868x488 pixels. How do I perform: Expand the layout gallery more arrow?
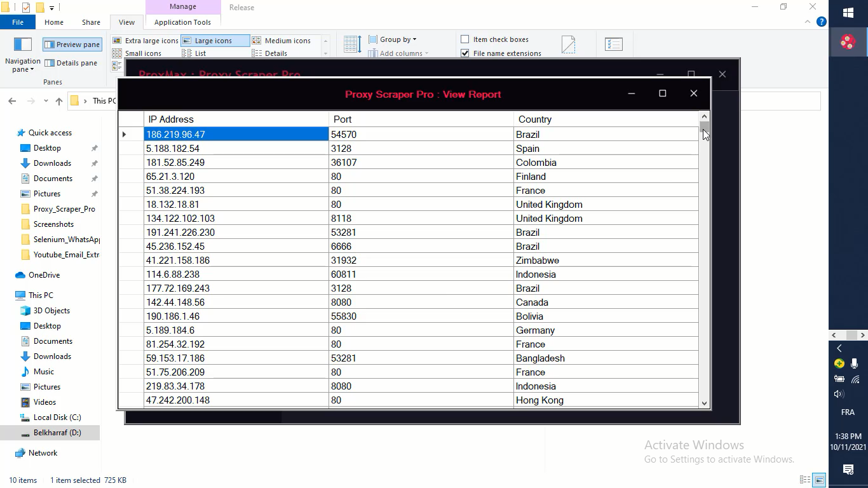pyautogui.click(x=326, y=53)
